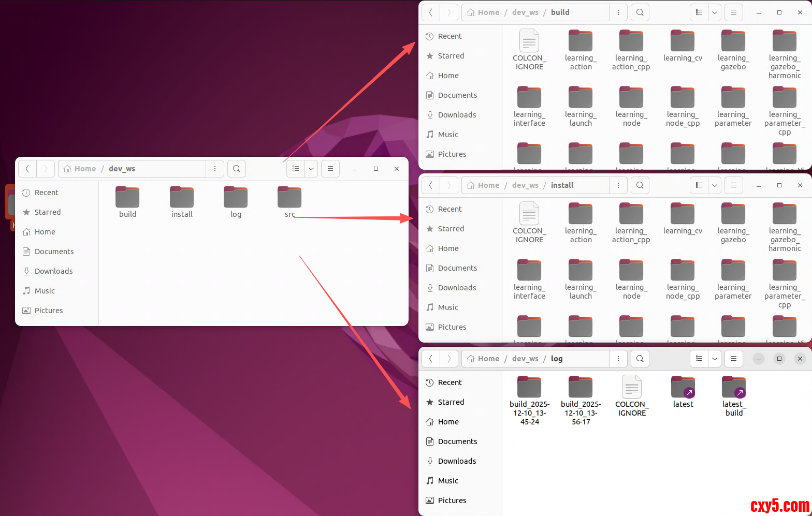This screenshot has width=812, height=516.
Task: Toggle list view in the log window
Action: click(699, 359)
